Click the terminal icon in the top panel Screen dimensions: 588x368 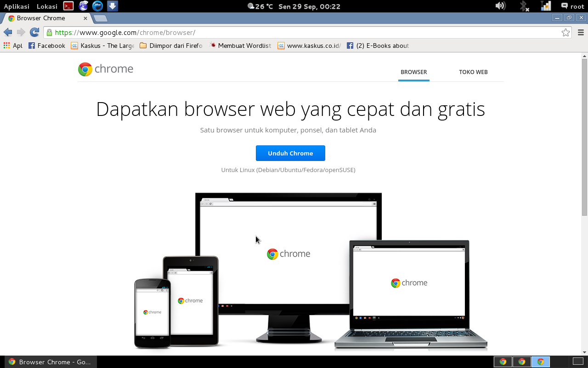pos(68,6)
